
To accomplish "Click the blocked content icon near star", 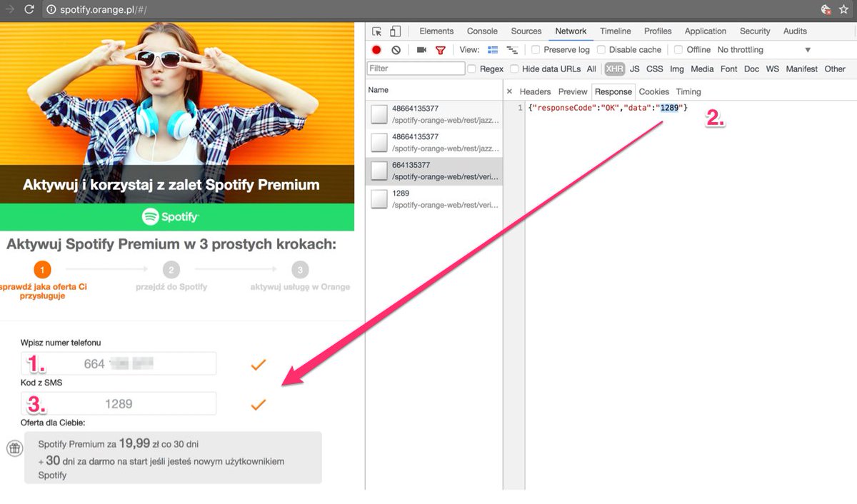I will click(826, 9).
